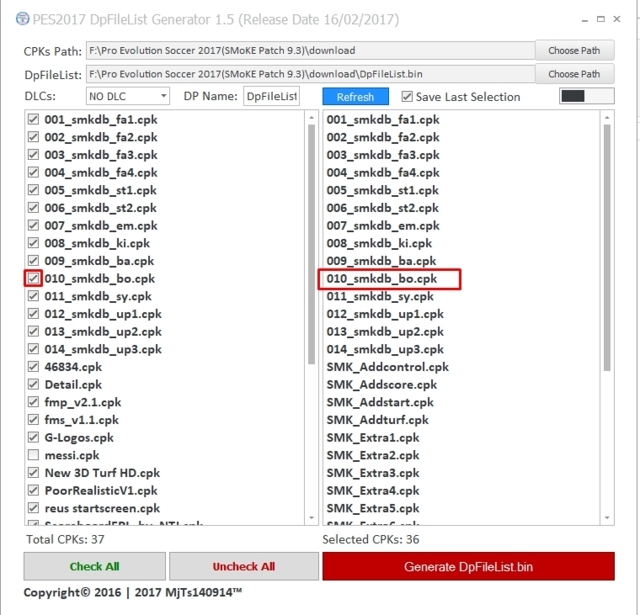Choose path for CPKs Path field
The image size is (640, 615).
(574, 51)
